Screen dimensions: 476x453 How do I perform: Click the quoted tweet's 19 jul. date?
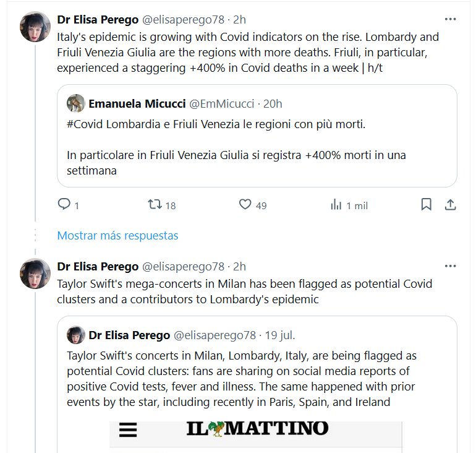click(280, 335)
